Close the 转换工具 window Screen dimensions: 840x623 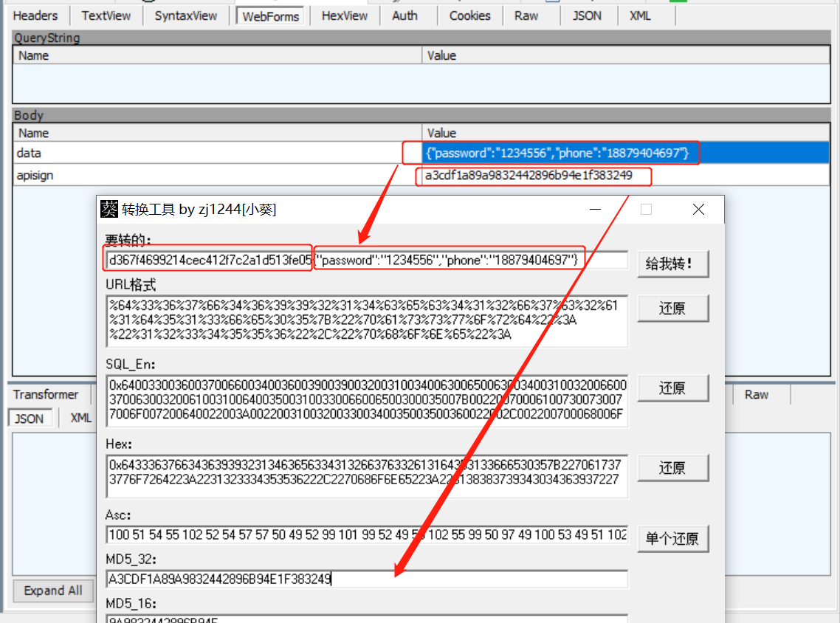pyautogui.click(x=698, y=210)
